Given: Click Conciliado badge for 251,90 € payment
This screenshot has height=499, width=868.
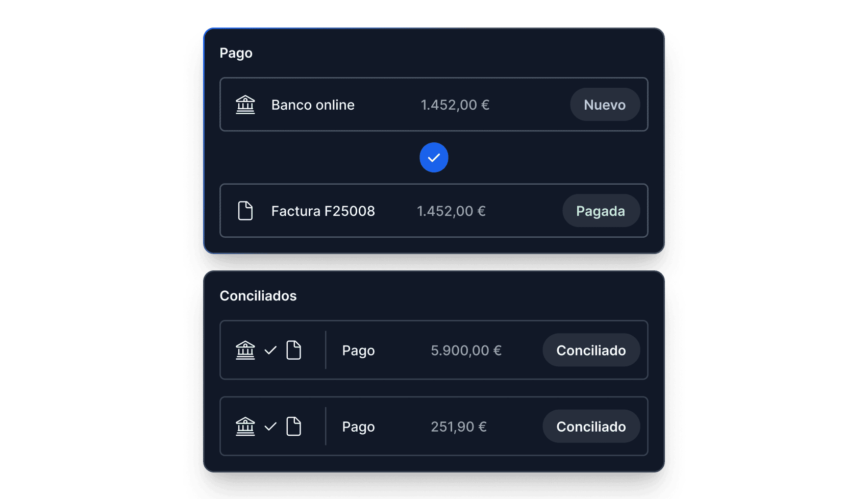Looking at the screenshot, I should click(x=591, y=426).
